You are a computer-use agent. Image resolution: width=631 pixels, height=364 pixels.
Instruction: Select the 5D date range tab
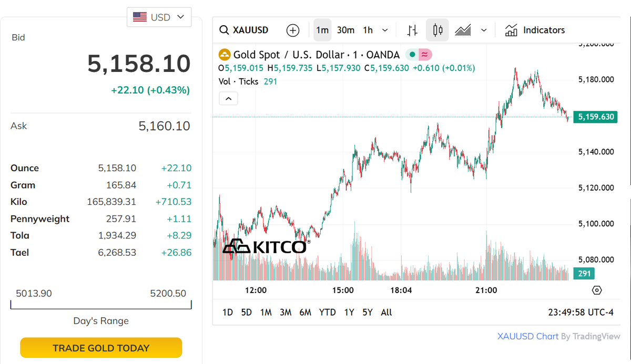click(246, 313)
